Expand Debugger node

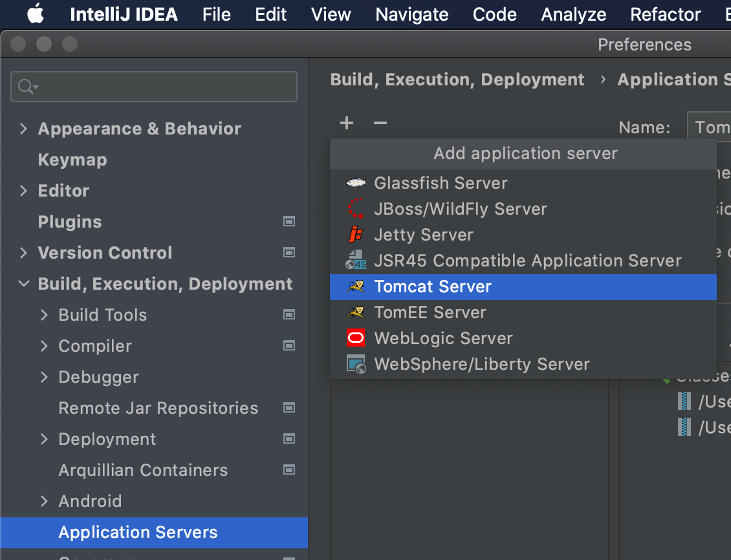(x=44, y=377)
